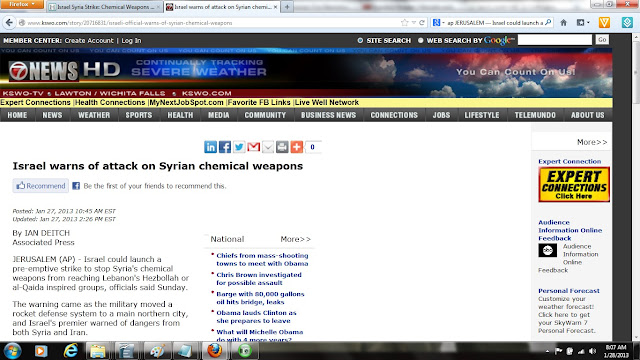640x360 pixels.
Task: Open more sharing options with the plus icon
Action: coord(297,147)
